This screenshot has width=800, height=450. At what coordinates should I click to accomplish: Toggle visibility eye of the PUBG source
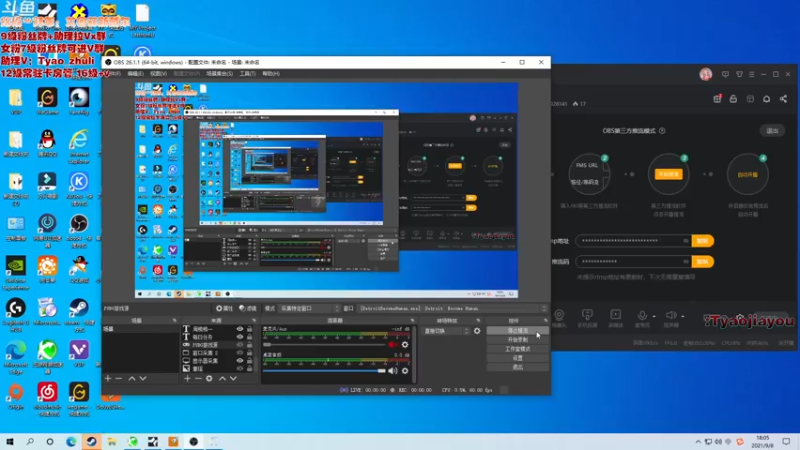240,345
